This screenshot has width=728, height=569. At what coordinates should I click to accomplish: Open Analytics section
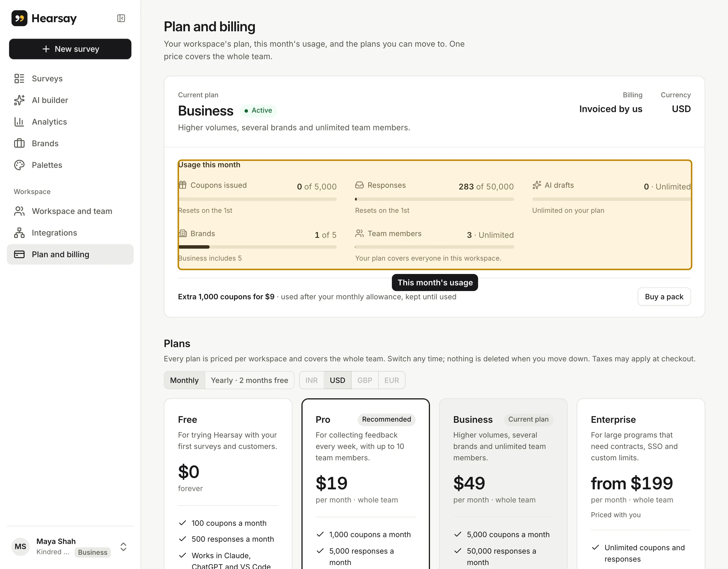(x=70, y=122)
